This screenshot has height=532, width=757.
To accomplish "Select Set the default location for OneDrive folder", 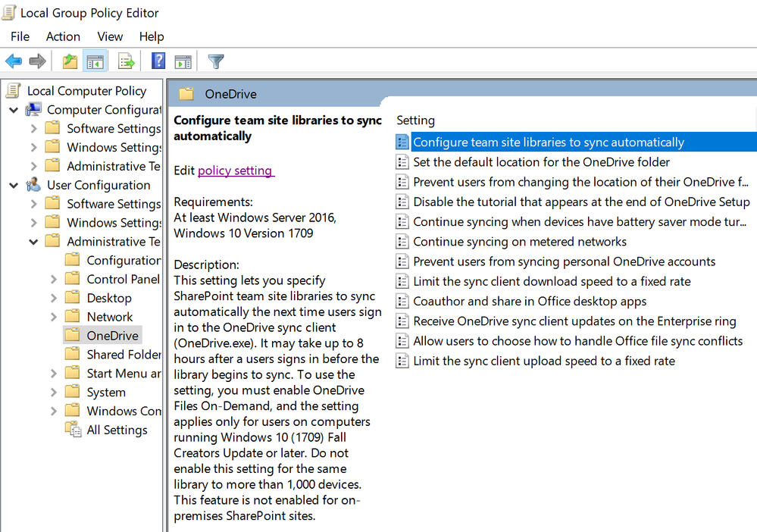I will tap(541, 162).
